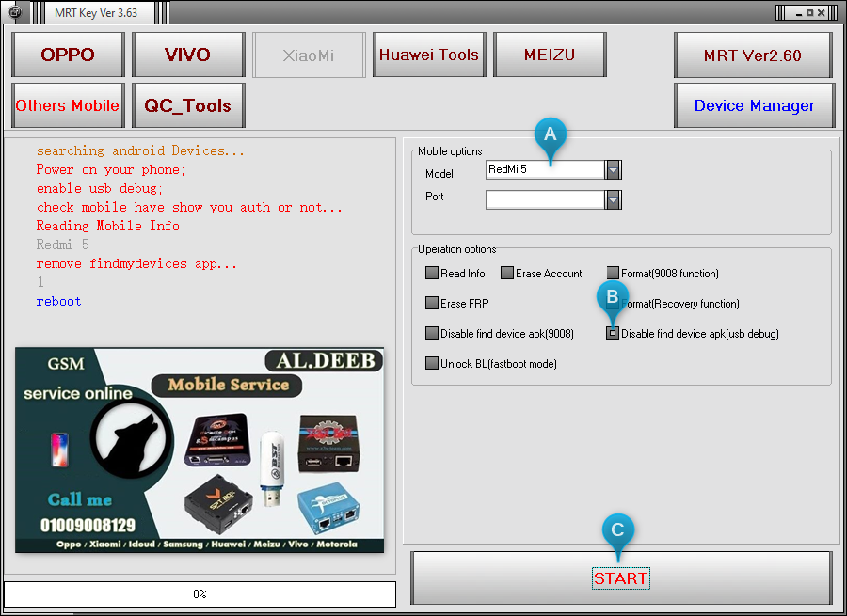This screenshot has height=616, width=847.
Task: Click 'check mobile have show you auth' line
Action: coord(189,208)
